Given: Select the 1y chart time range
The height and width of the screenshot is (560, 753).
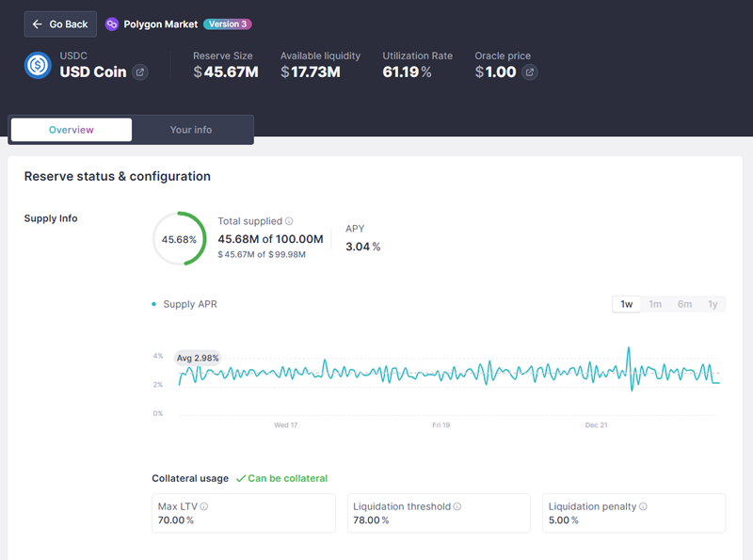Looking at the screenshot, I should click(x=713, y=304).
